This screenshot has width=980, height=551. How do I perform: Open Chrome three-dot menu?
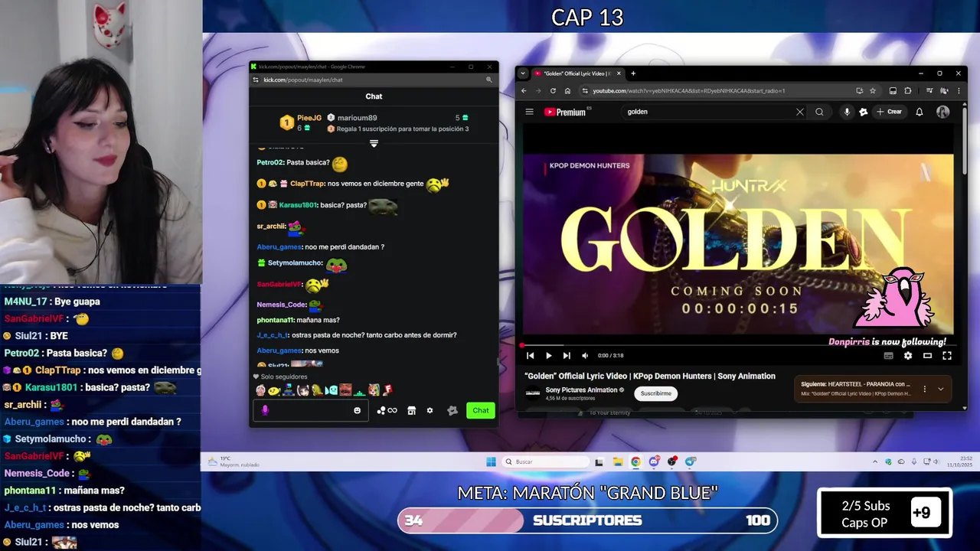[x=958, y=91]
